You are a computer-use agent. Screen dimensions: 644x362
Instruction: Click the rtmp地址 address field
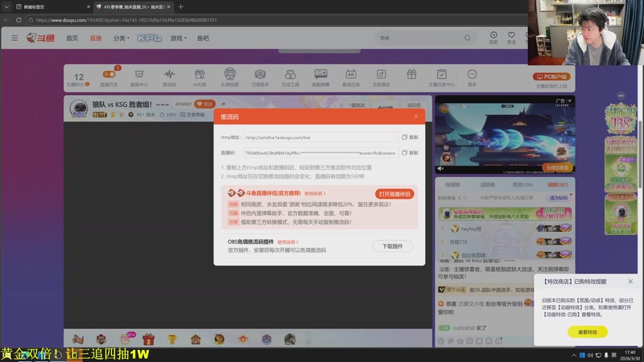click(320, 137)
